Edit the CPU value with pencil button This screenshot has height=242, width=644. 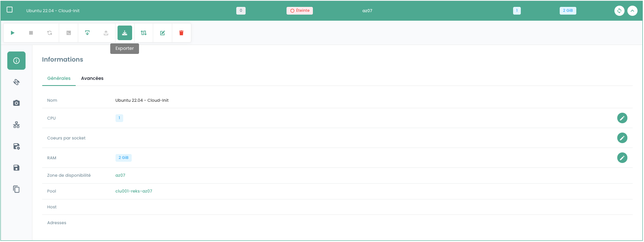pyautogui.click(x=622, y=118)
